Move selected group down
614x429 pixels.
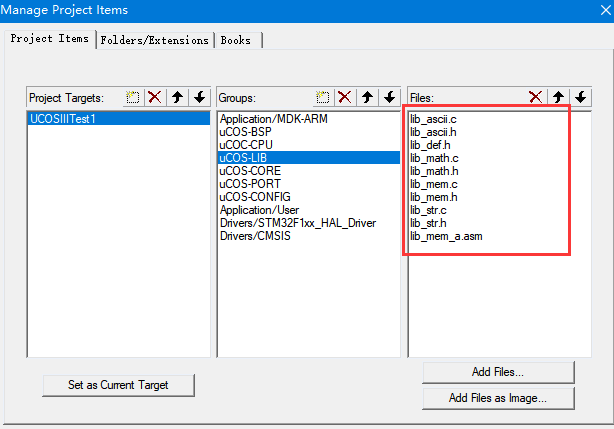(390, 97)
